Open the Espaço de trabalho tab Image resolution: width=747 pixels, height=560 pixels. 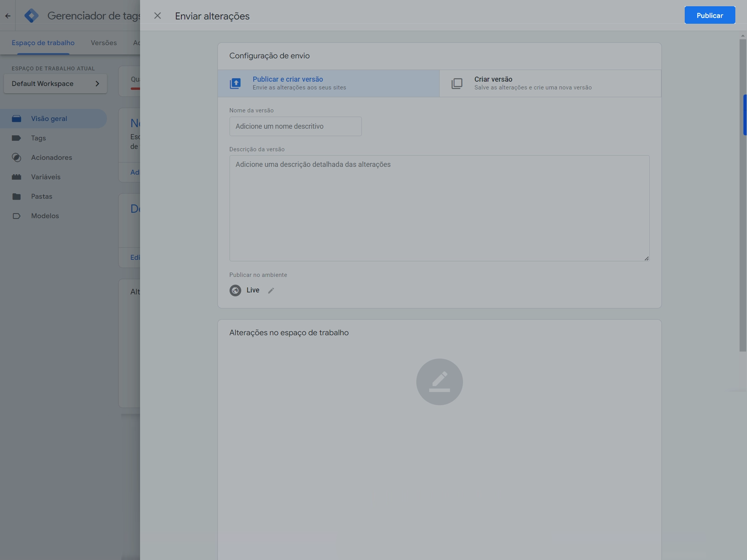pyautogui.click(x=43, y=43)
